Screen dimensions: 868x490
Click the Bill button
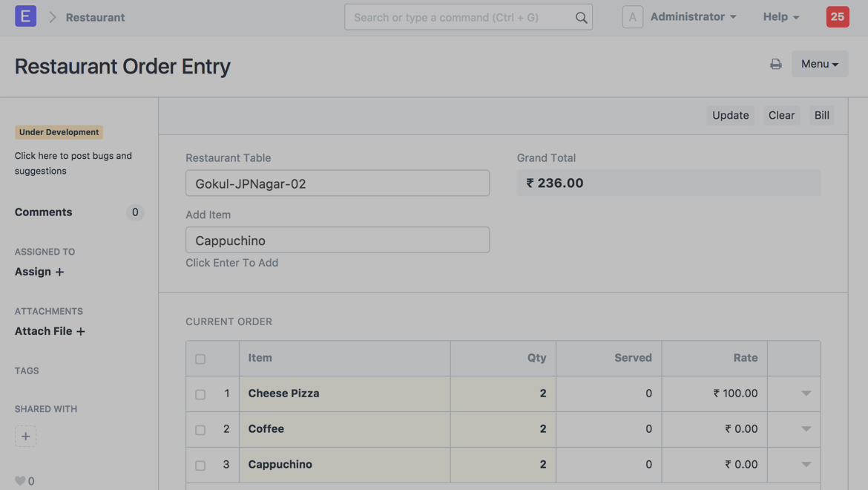click(x=821, y=115)
